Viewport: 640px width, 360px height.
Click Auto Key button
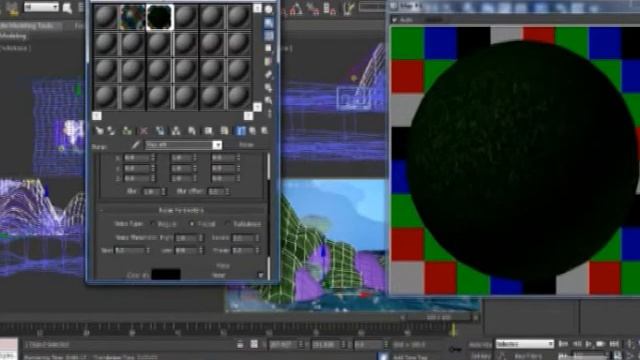tap(480, 345)
